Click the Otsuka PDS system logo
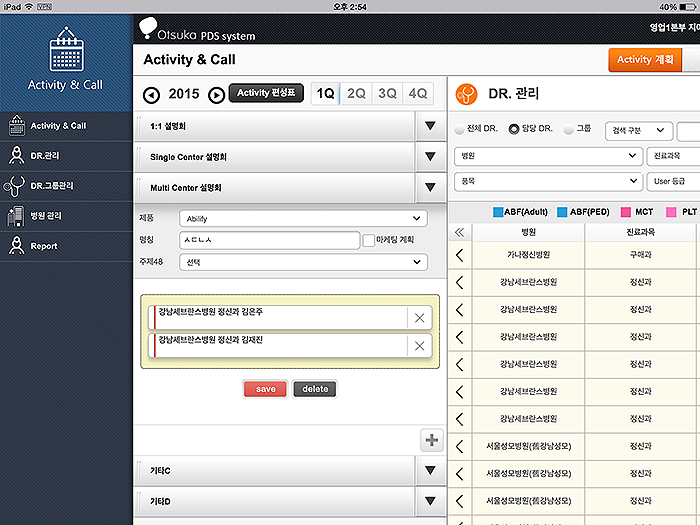Viewport: 700px width, 525px height. (197, 29)
